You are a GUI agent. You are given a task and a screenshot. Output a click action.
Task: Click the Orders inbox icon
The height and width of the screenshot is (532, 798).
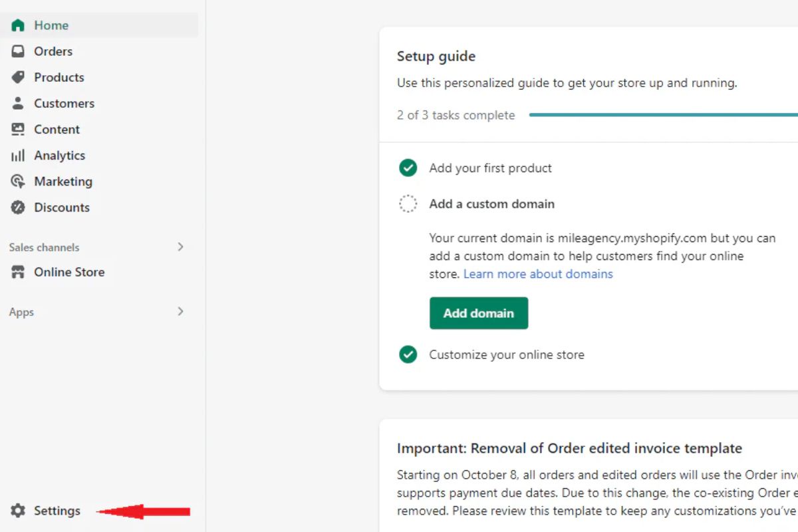[18, 51]
